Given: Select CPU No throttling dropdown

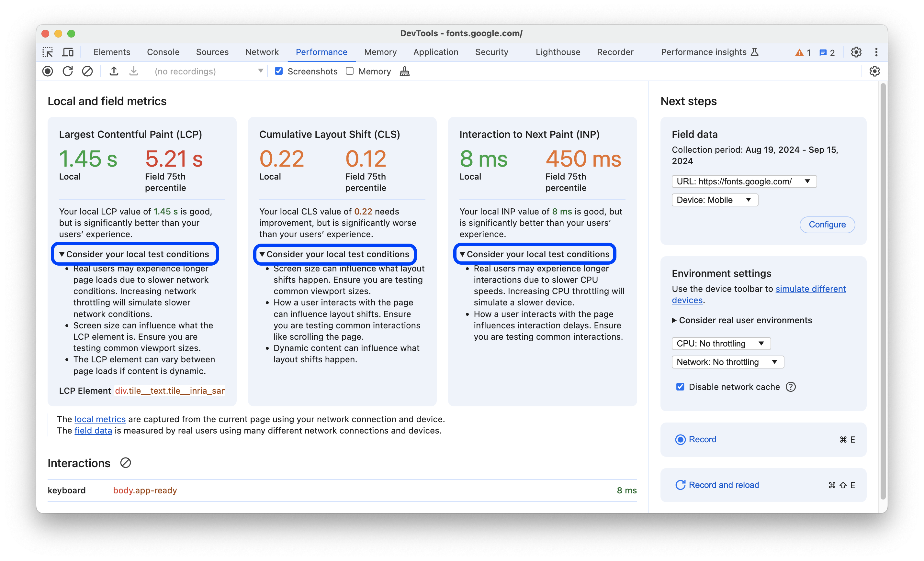Looking at the screenshot, I should 719,343.
